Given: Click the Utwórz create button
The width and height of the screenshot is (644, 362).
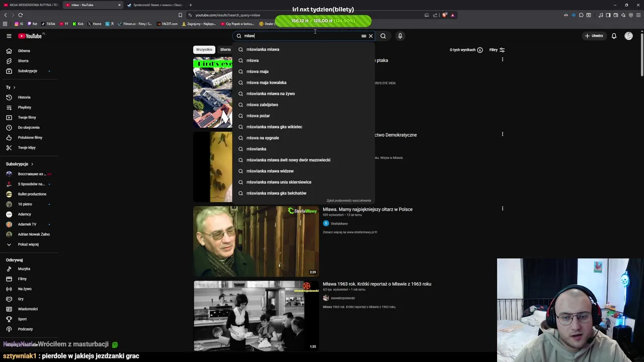Looking at the screenshot, I should click(594, 36).
